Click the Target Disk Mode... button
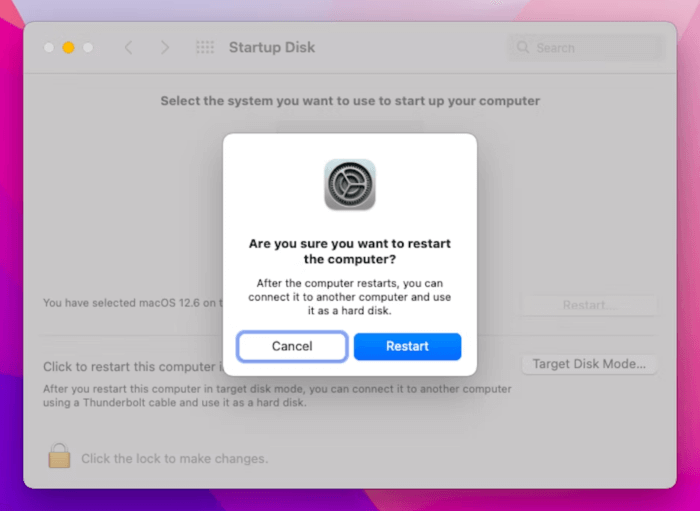This screenshot has height=511, width=700. tap(589, 364)
